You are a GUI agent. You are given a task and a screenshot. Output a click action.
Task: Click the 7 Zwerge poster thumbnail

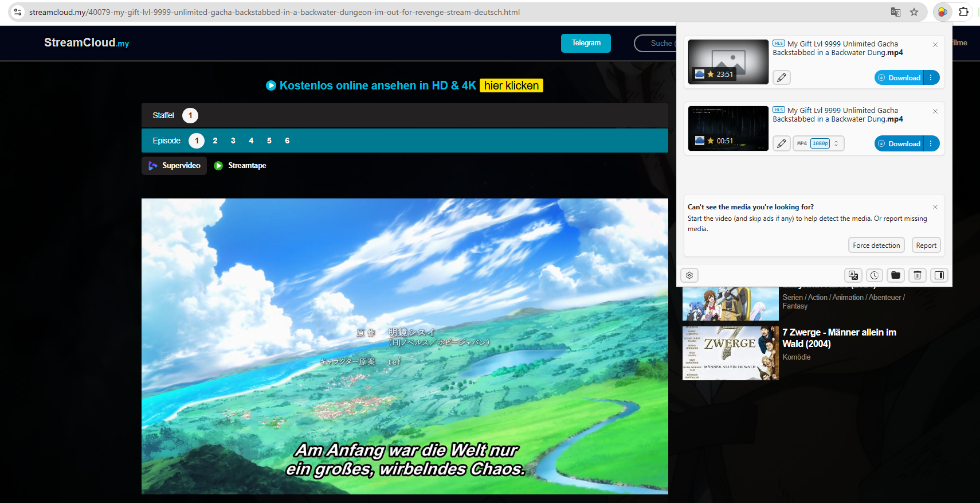pyautogui.click(x=731, y=353)
